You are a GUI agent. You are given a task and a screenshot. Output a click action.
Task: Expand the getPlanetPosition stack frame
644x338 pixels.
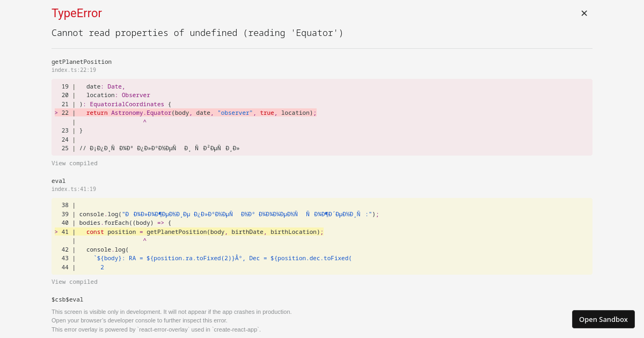tap(82, 61)
